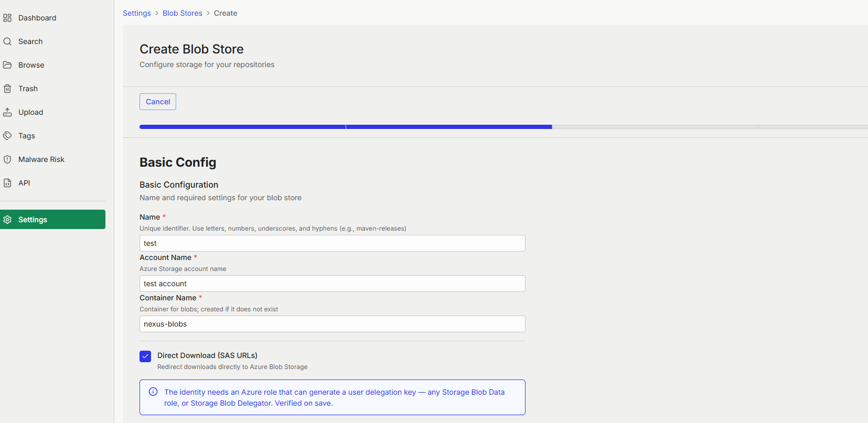Screen dimensions: 868x423
Task: Click the API document icon
Action: 7,183
